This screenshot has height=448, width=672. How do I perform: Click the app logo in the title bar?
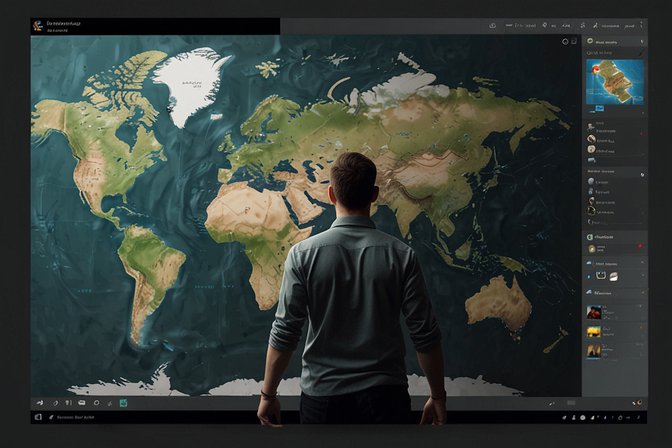pos(37,21)
